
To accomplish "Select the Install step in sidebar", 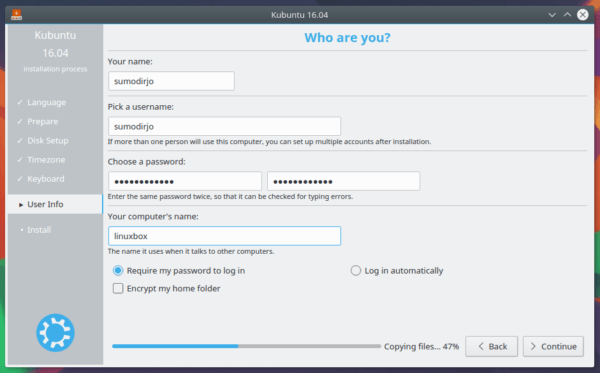I will tap(39, 230).
